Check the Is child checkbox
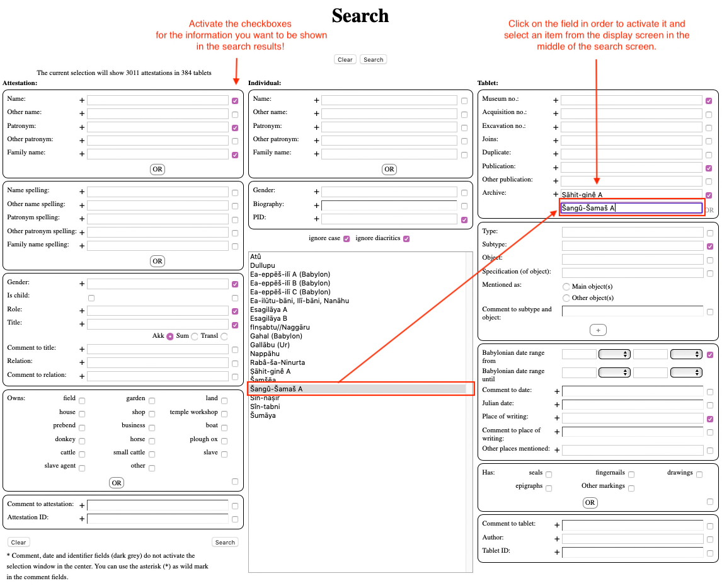 [x=91, y=298]
